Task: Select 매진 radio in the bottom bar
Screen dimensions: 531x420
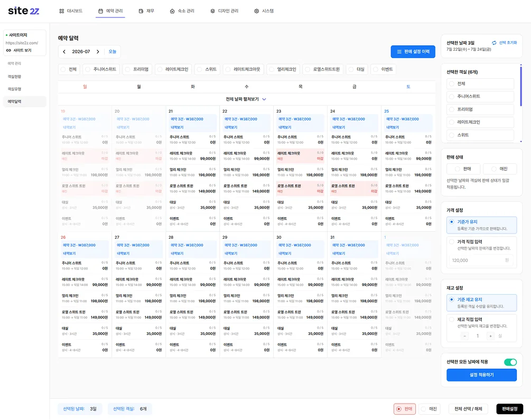Action: click(x=428, y=409)
